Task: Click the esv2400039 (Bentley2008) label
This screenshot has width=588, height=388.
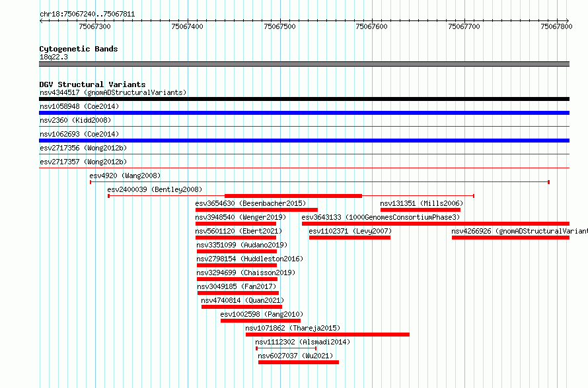Action: 155,189
